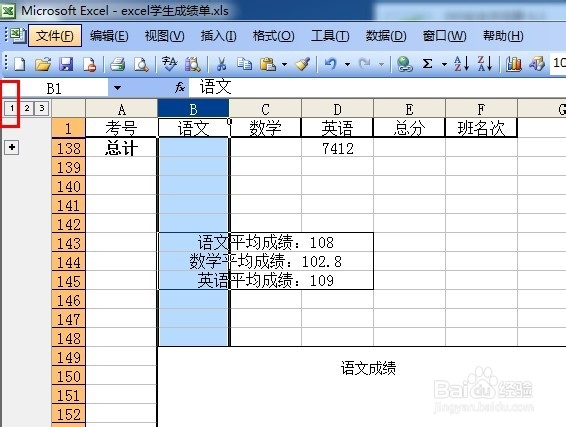Click the 语文成绩 chart title
Viewport: 566px width, 427px height.
click(x=368, y=369)
